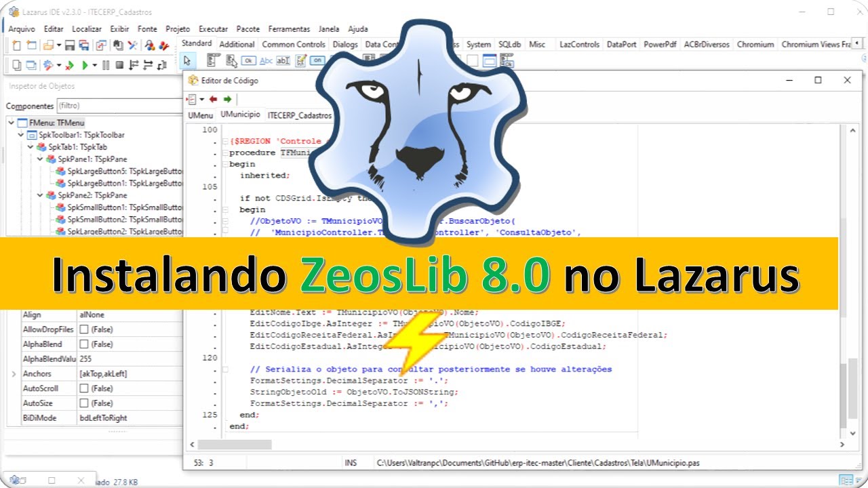Toggle the AutoScroll checkbox
868x488 pixels.
coord(84,388)
